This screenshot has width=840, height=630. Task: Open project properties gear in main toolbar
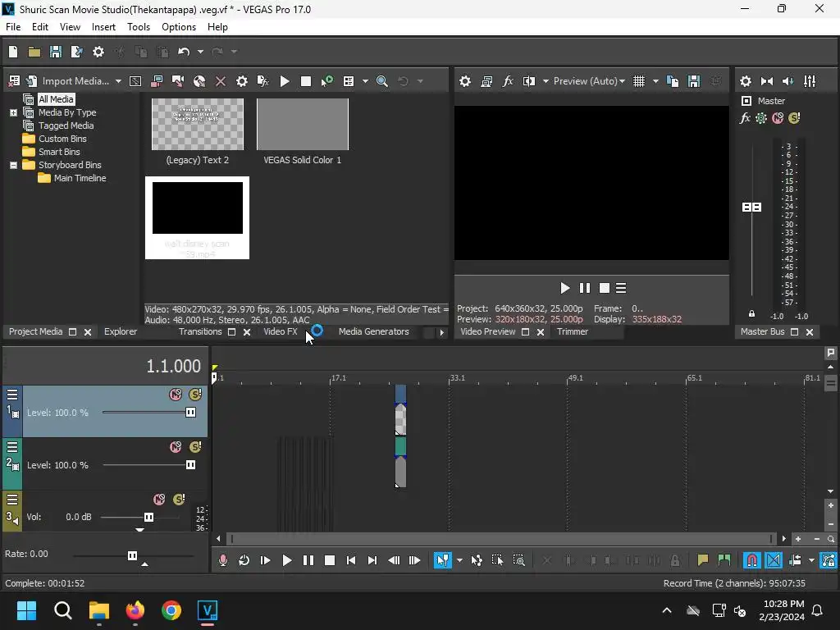click(98, 52)
